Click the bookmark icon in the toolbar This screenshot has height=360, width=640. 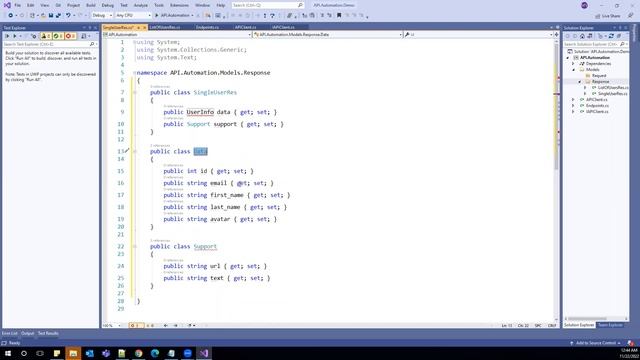[x=339, y=15]
